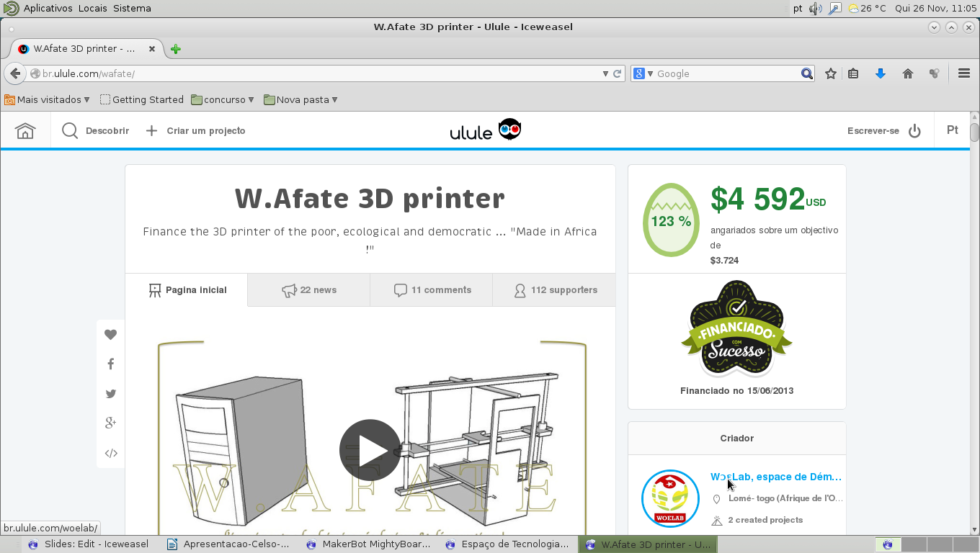The width and height of the screenshot is (980, 553).
Task: Open the 112 supporters tab
Action: pos(554,290)
